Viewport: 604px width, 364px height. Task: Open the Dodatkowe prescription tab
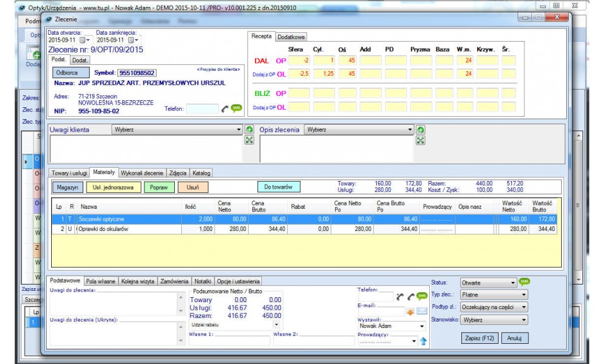pyautogui.click(x=291, y=37)
